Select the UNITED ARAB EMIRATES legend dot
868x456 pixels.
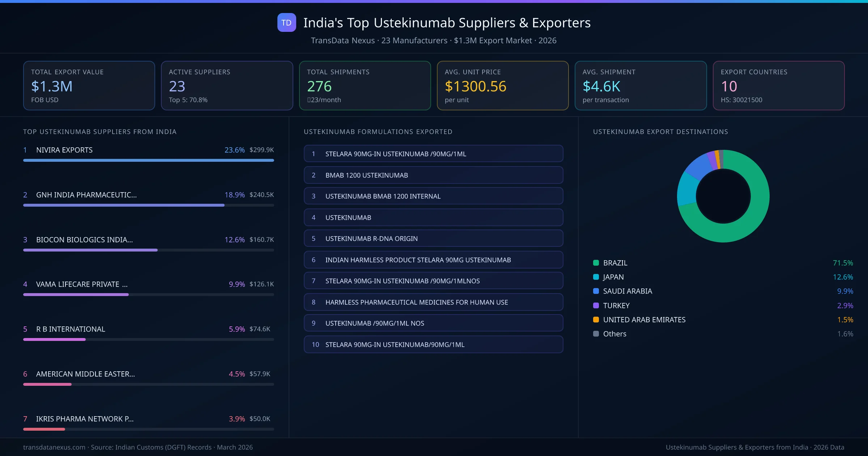click(x=596, y=320)
